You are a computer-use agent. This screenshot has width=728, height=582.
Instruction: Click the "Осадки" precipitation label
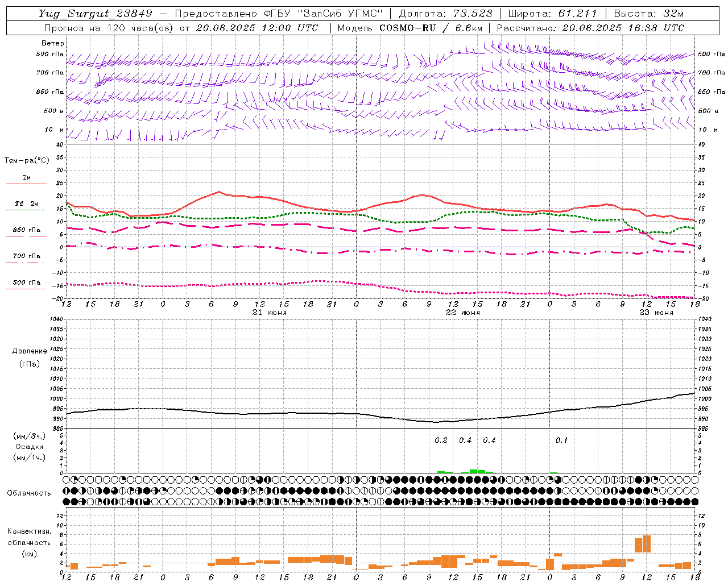tap(29, 447)
